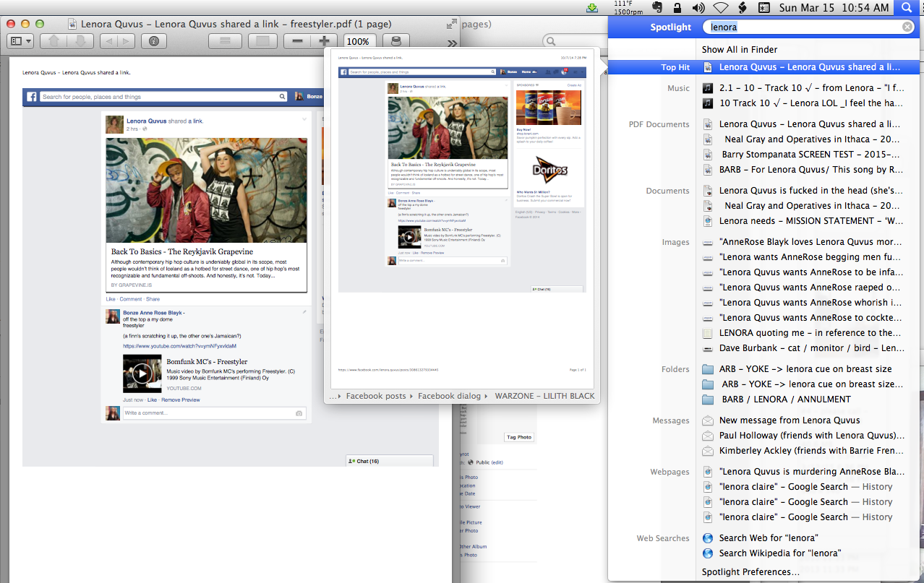Open the date and time menu
The image size is (924, 583).
point(833,8)
